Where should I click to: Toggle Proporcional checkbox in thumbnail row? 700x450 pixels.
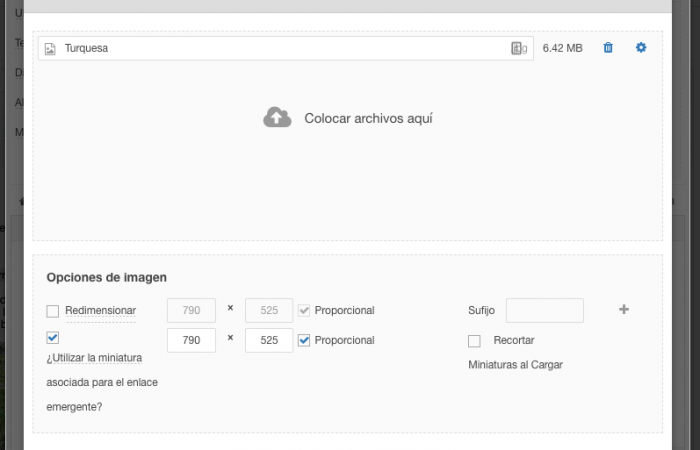[305, 340]
